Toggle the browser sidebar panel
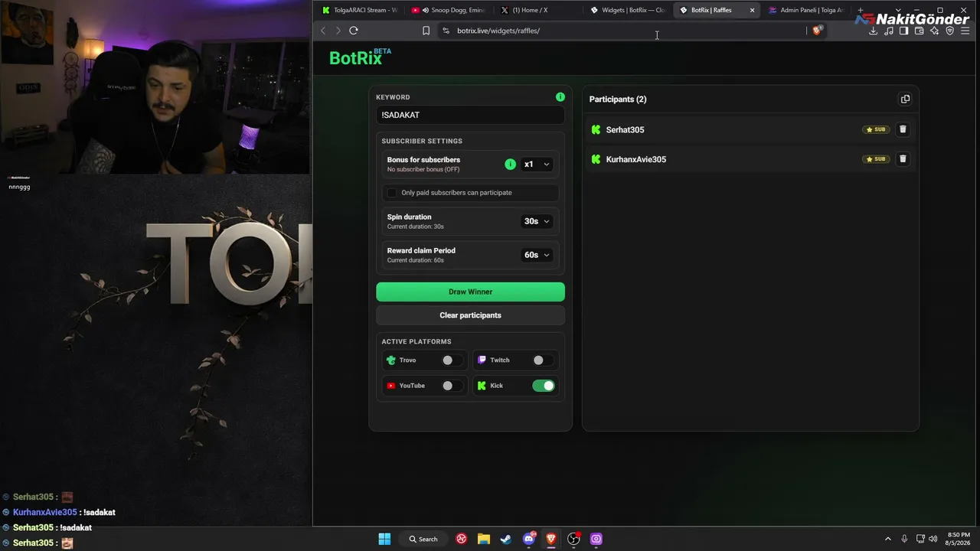The width and height of the screenshot is (980, 551). [903, 31]
